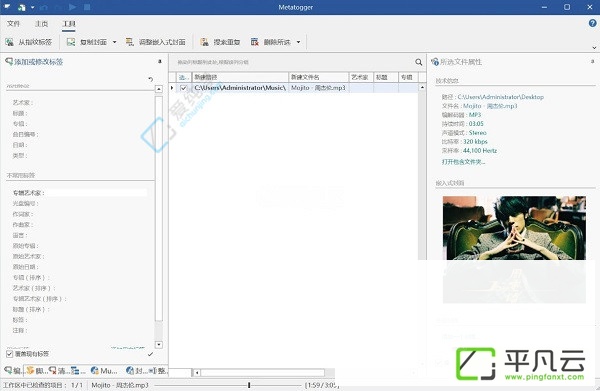Click the undo arrow in tag editor panel
This screenshot has height=391, width=600.
pyautogui.click(x=150, y=79)
